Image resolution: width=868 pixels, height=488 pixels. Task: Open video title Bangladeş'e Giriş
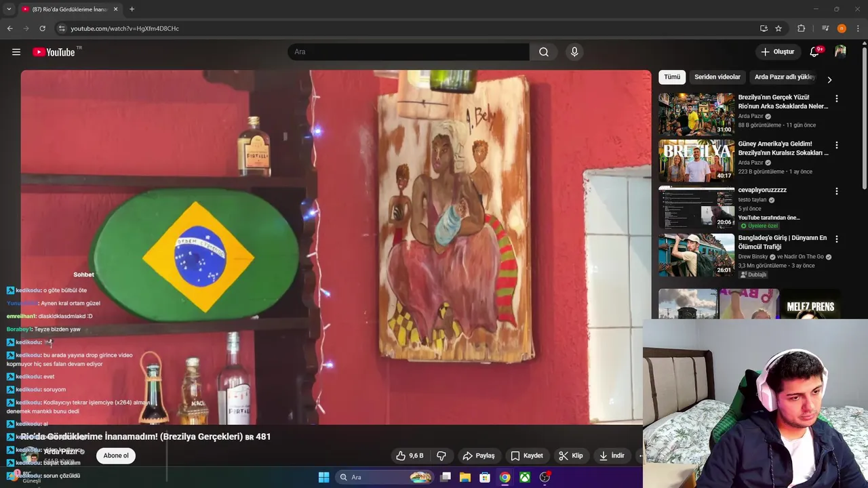click(783, 242)
